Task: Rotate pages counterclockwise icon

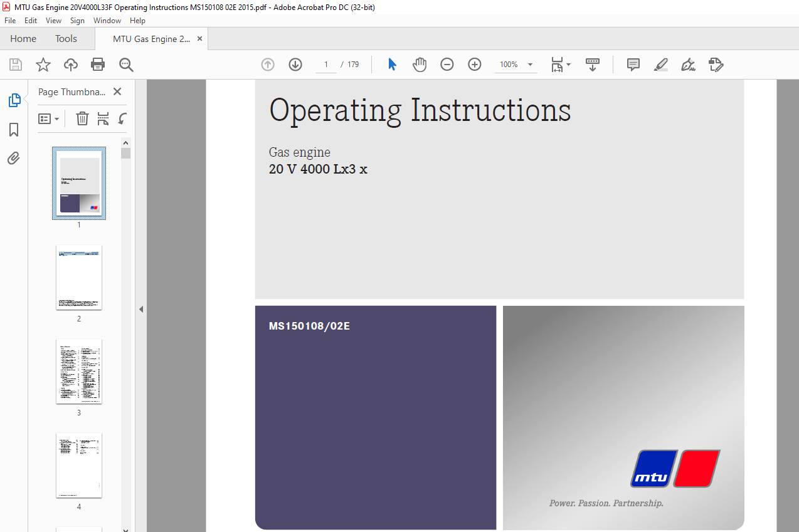Action: 123,118
